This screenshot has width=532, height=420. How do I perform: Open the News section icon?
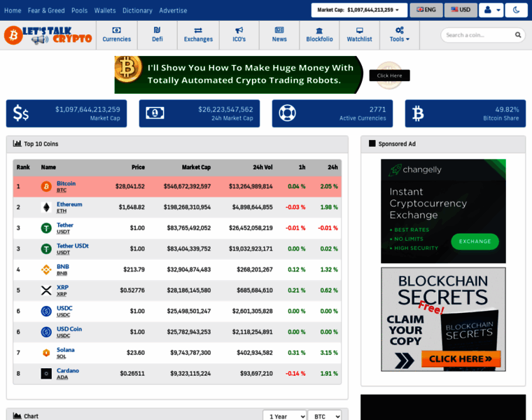[x=279, y=31]
